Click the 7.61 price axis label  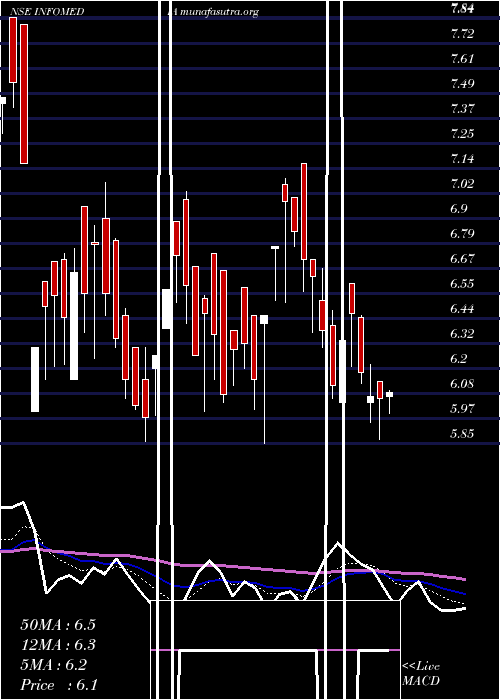coord(462,58)
